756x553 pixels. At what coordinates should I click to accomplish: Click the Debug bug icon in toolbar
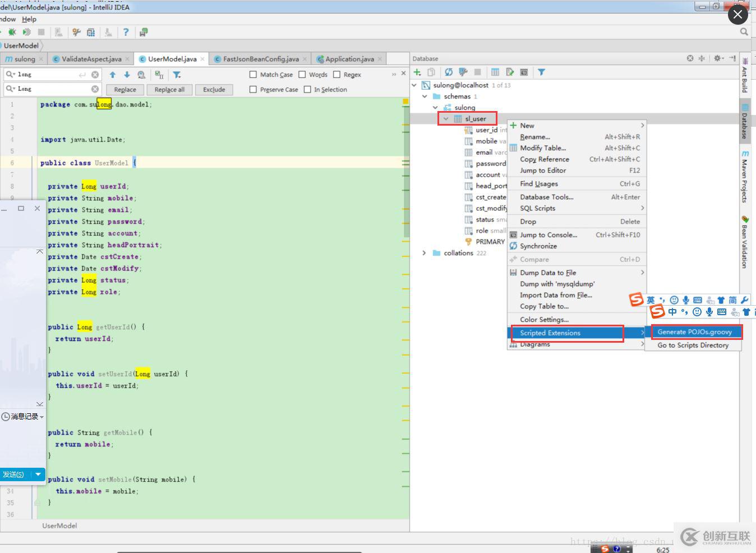(x=12, y=33)
